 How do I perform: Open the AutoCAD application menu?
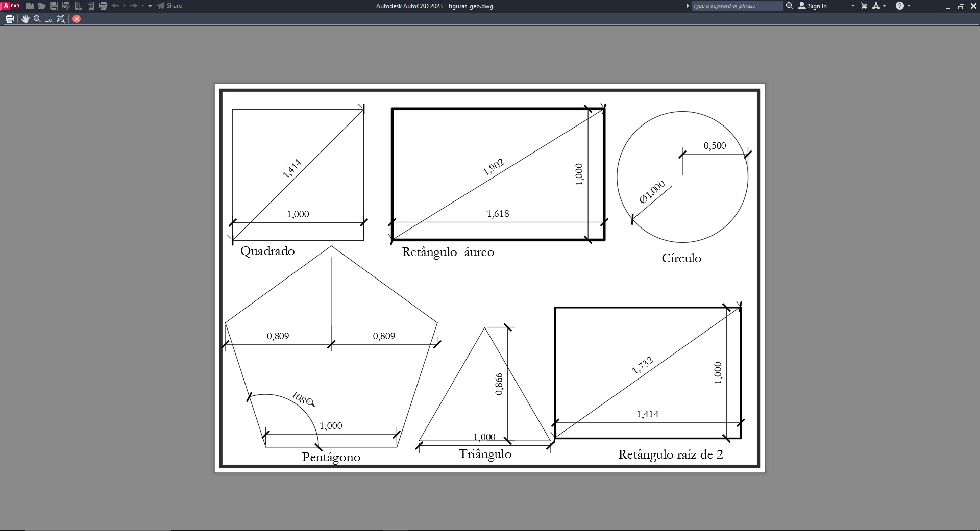pos(11,6)
